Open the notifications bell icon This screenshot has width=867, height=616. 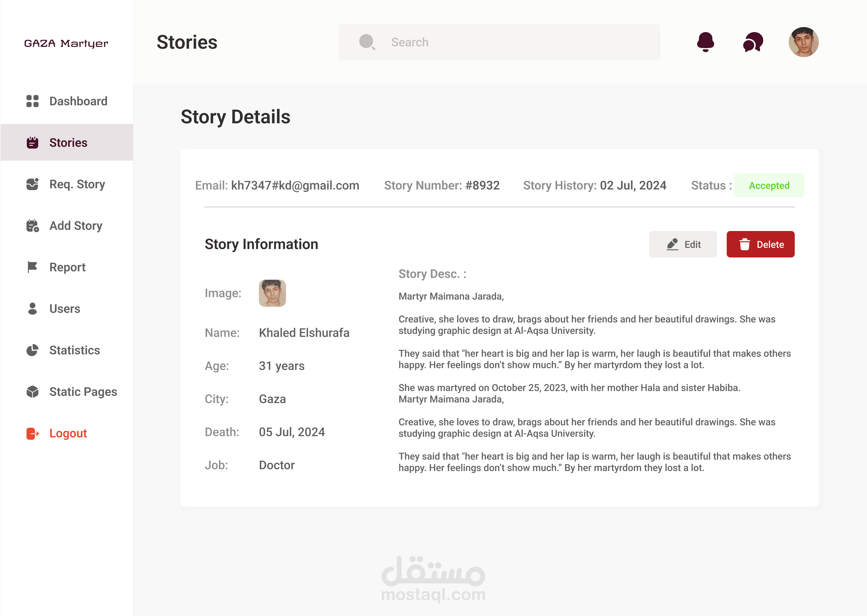coord(705,42)
